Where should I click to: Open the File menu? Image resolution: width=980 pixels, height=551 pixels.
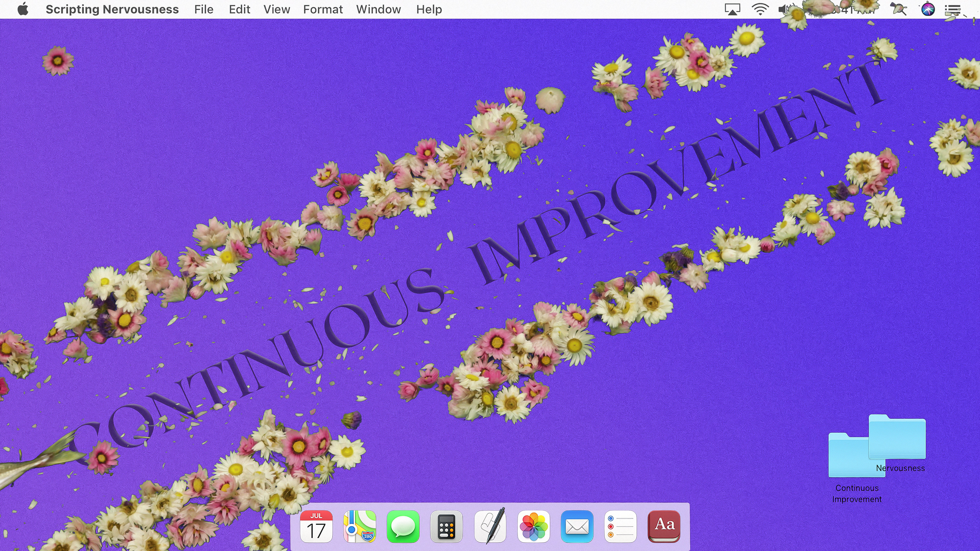204,9
